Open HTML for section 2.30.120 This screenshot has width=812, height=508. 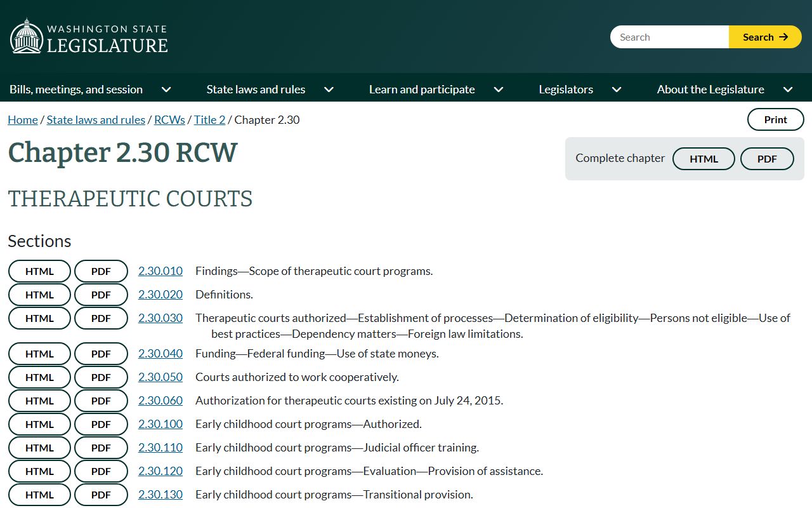(39, 471)
